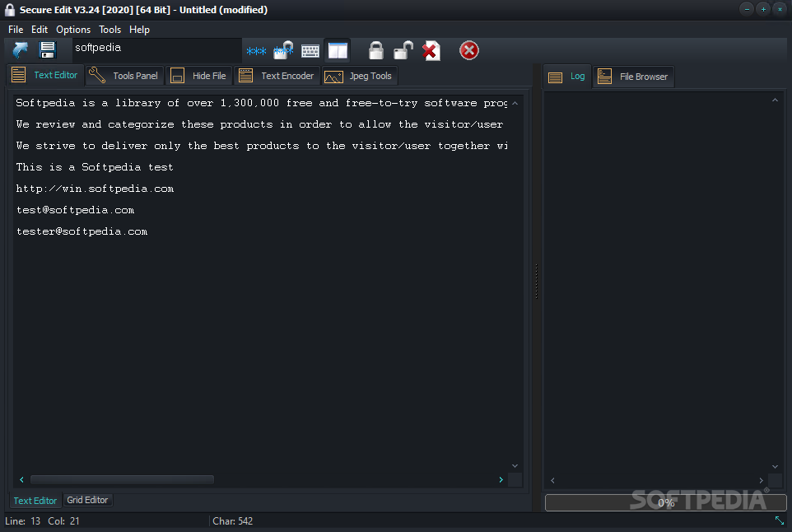Click the log panel scroll down arrow
792x532 pixels.
coord(775,467)
